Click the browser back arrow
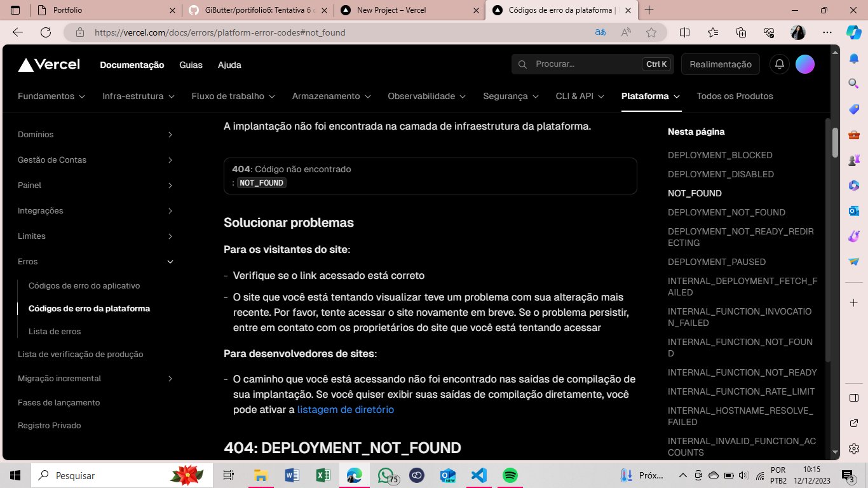Viewport: 868px width, 488px height. coord(18,32)
